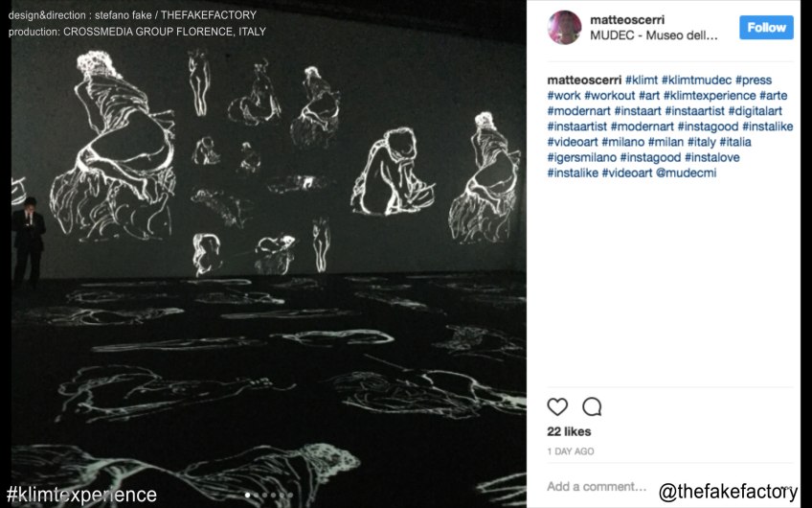The image size is (812, 508).
Task: Open matteoscerri username in the header
Action: [627, 20]
